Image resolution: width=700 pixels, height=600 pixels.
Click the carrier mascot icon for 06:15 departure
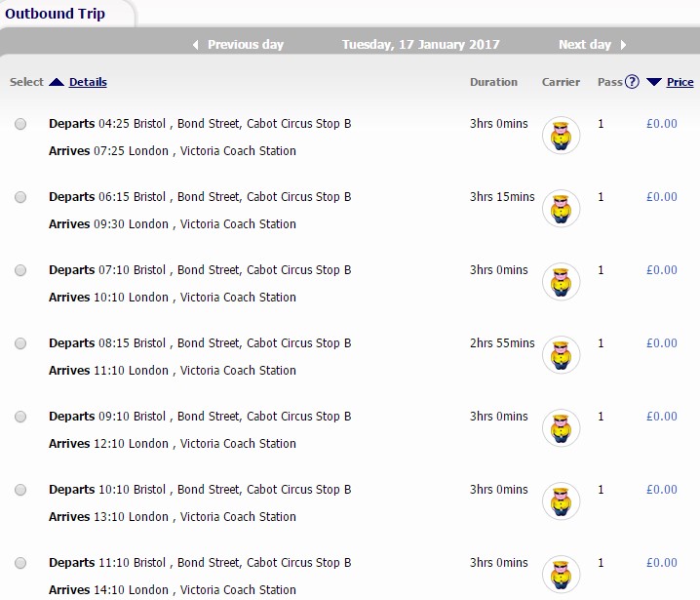(x=562, y=209)
